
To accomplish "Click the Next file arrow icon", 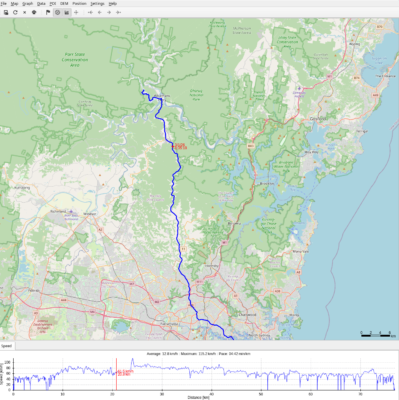I will [x=109, y=12].
